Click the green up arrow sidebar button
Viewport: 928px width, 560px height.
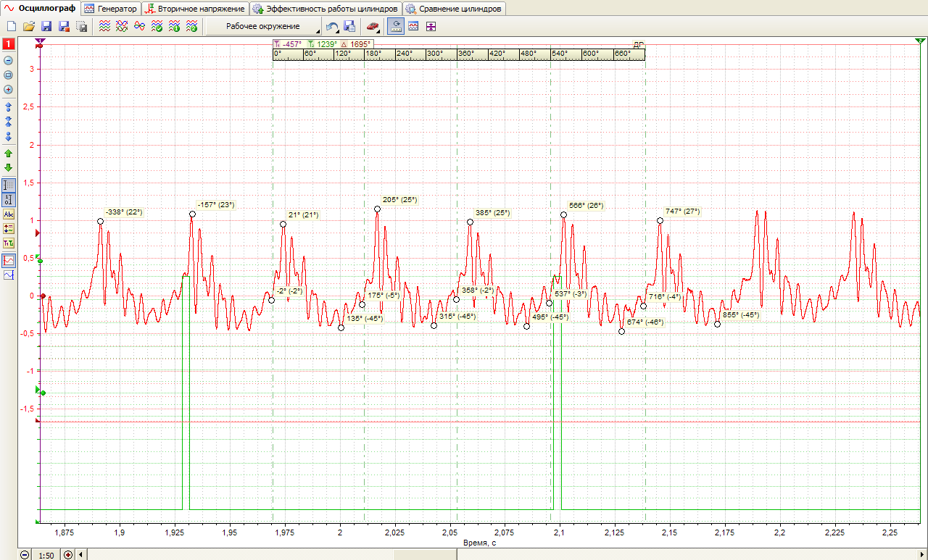coord(9,154)
